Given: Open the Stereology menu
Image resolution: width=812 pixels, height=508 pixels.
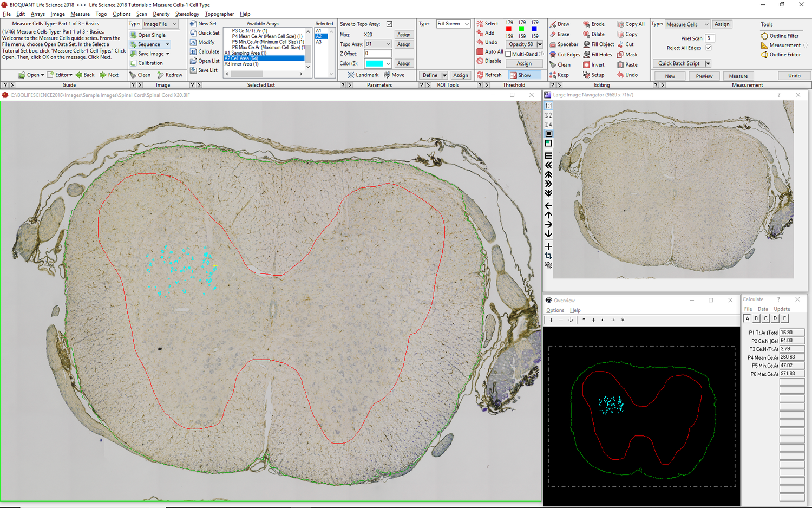Looking at the screenshot, I should 187,14.
